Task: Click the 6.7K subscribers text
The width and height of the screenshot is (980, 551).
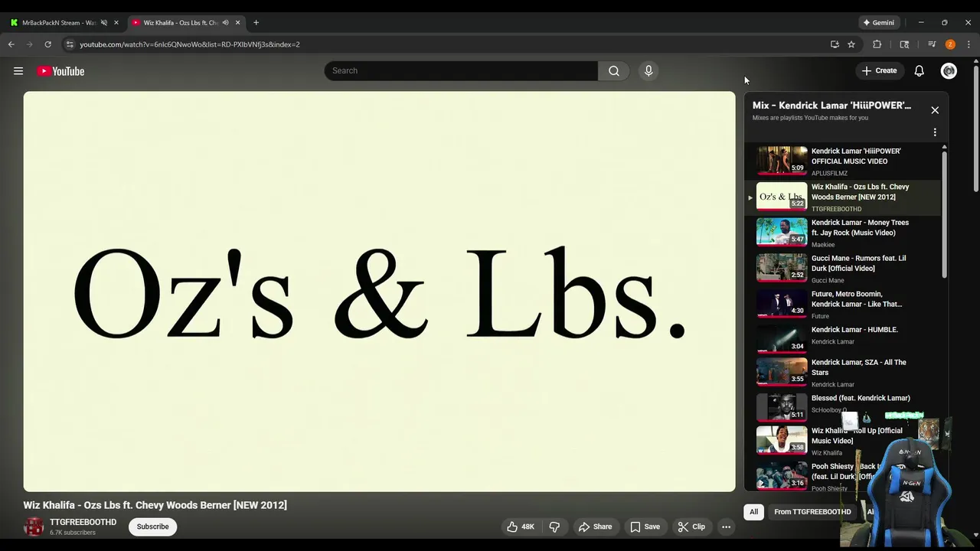Action: (73, 533)
